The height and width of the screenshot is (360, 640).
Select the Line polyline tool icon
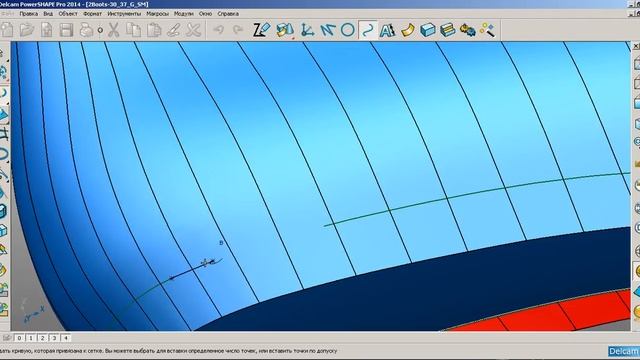pyautogui.click(x=328, y=30)
